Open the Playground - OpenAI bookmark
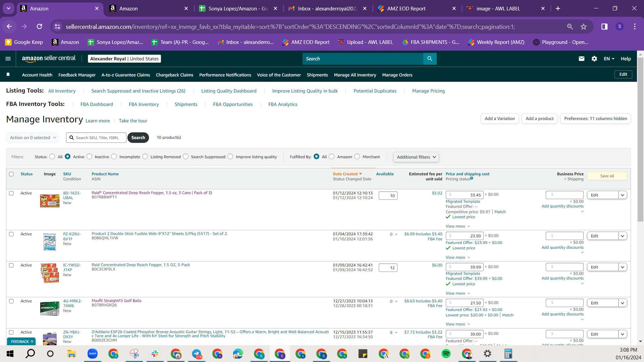 point(561,42)
